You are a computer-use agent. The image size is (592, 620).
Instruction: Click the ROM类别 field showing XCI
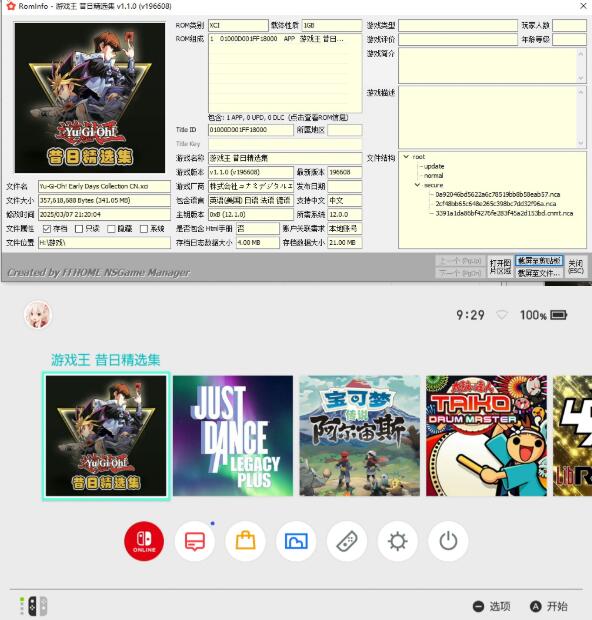coord(238,25)
